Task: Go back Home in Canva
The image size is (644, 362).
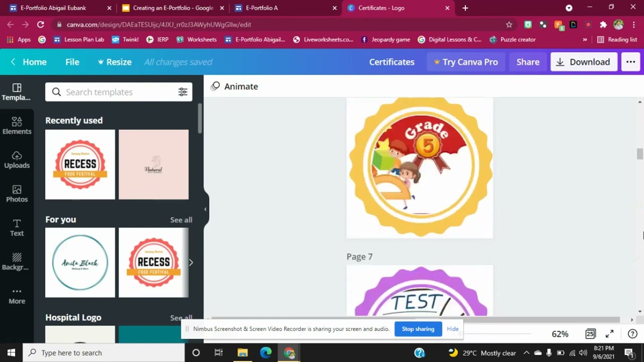Action: point(29,62)
